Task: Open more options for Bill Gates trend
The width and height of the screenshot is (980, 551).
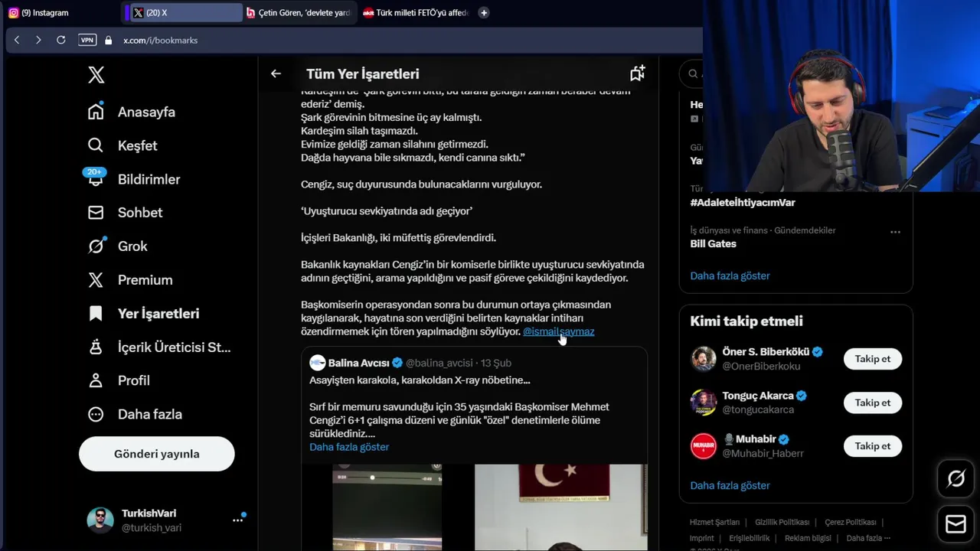Action: pos(895,232)
